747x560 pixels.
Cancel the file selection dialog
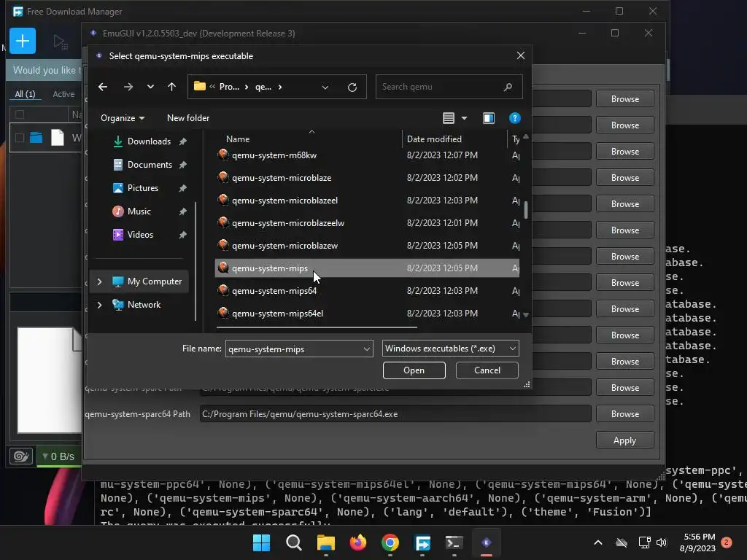487,370
